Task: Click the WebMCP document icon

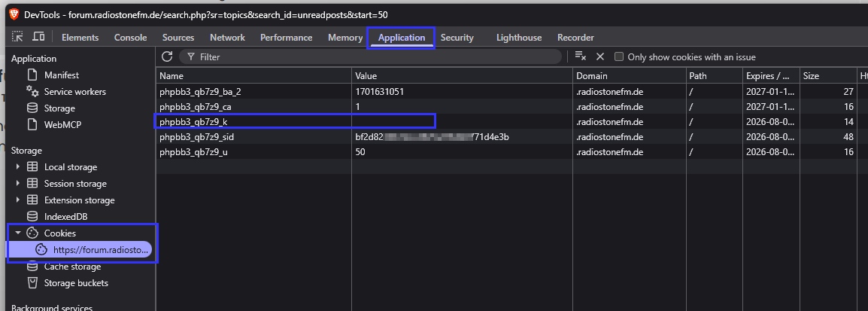Action: 33,125
